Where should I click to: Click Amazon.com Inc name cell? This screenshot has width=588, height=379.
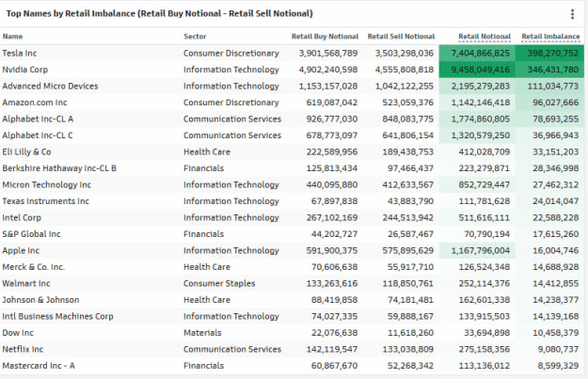click(x=35, y=102)
